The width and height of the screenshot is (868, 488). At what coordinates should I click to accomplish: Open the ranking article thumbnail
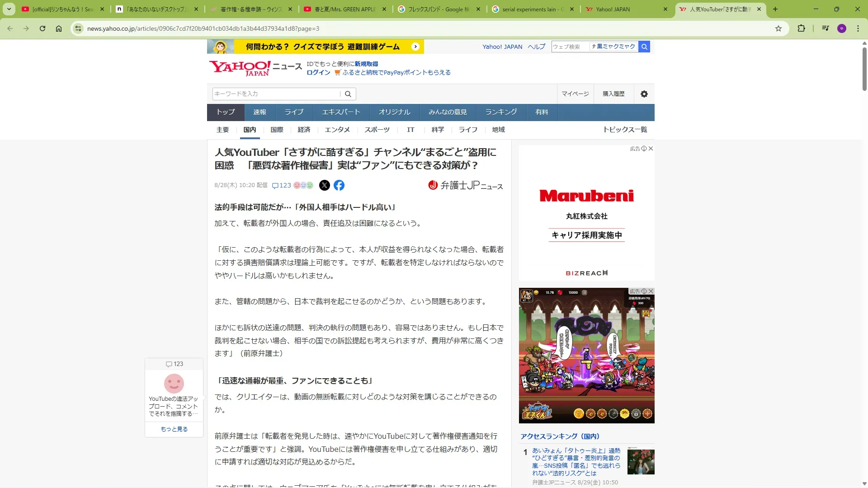[x=641, y=461]
